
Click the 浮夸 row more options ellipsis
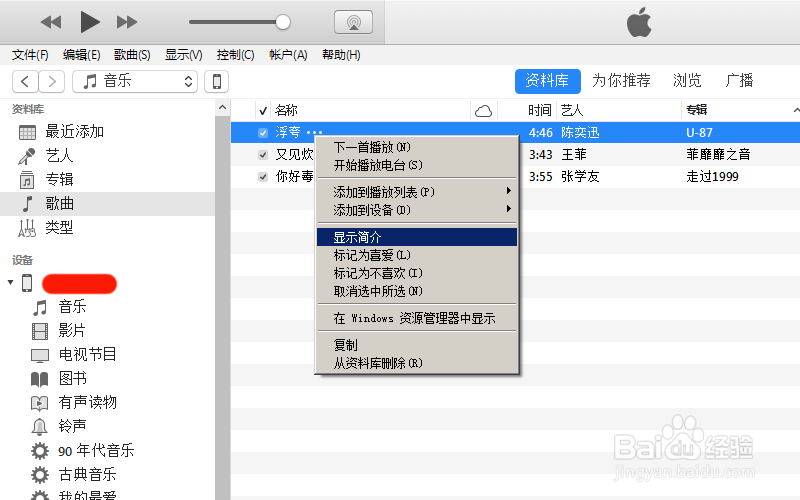point(314,133)
